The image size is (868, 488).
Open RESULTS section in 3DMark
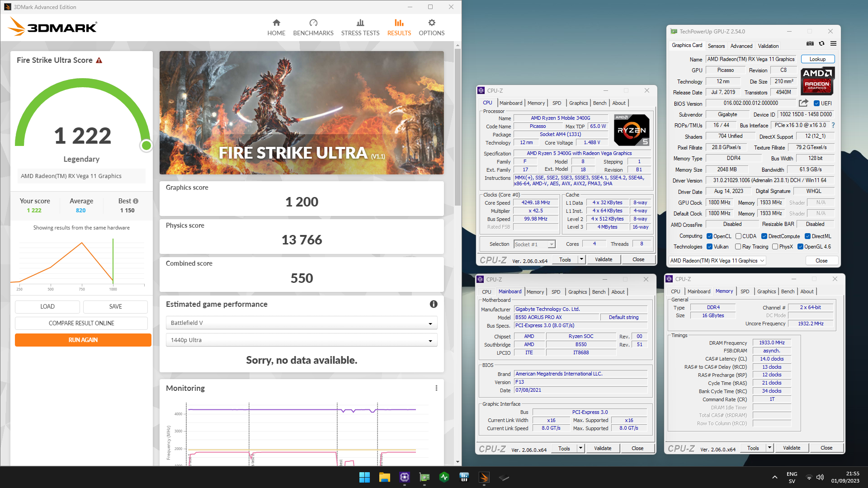coord(399,28)
